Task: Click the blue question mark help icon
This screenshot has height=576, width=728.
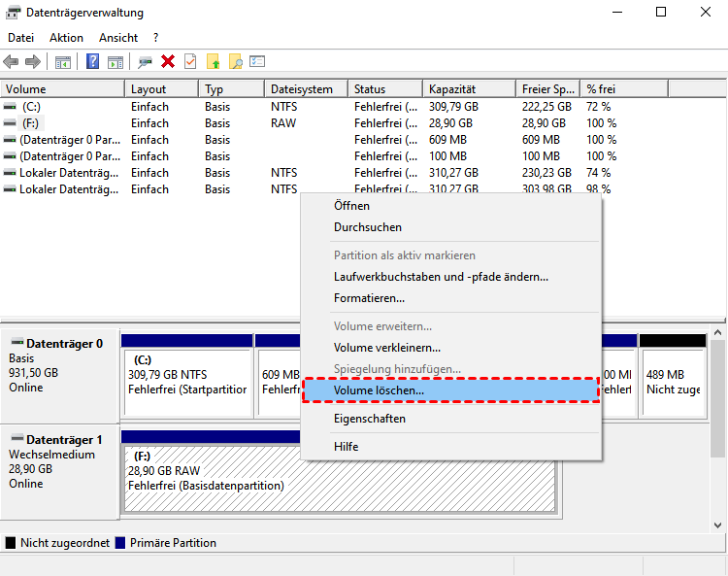Action: [x=93, y=61]
